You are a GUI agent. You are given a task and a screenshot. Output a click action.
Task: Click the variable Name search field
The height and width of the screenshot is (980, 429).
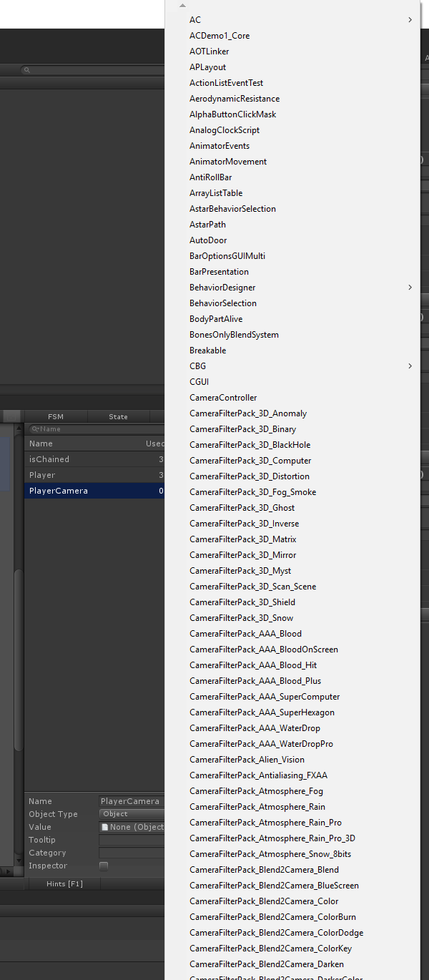pos(97,429)
